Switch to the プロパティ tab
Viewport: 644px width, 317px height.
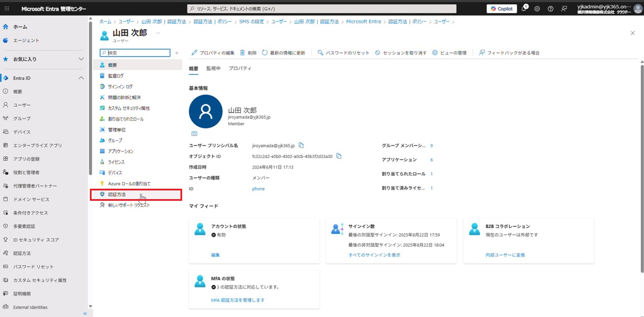click(x=240, y=69)
